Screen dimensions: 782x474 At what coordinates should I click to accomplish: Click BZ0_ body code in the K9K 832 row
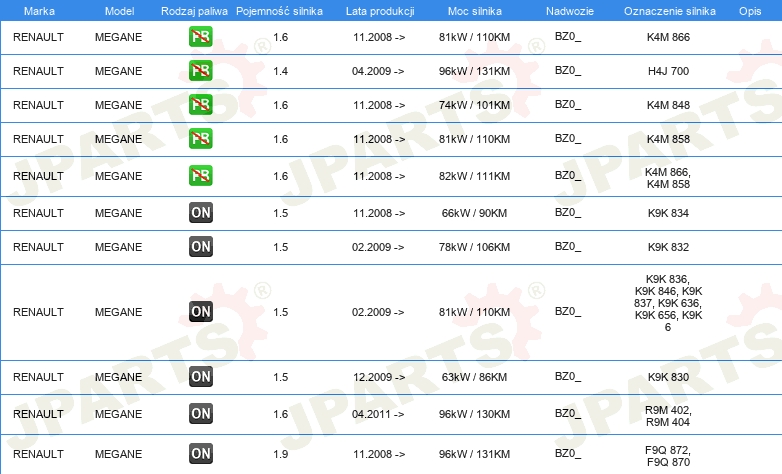(568, 246)
